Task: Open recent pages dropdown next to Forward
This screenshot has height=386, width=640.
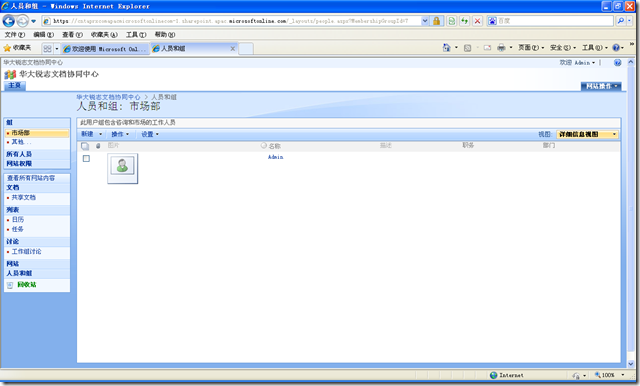Action: point(33,21)
